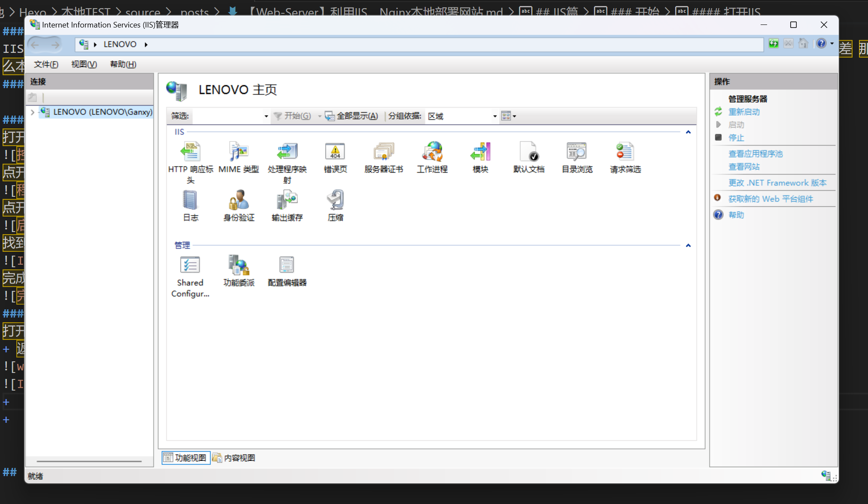Click connect icon in 连接 panel toolbar

click(x=33, y=98)
